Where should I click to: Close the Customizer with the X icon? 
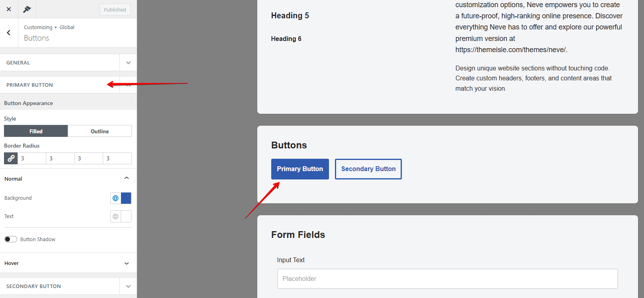coord(9,9)
